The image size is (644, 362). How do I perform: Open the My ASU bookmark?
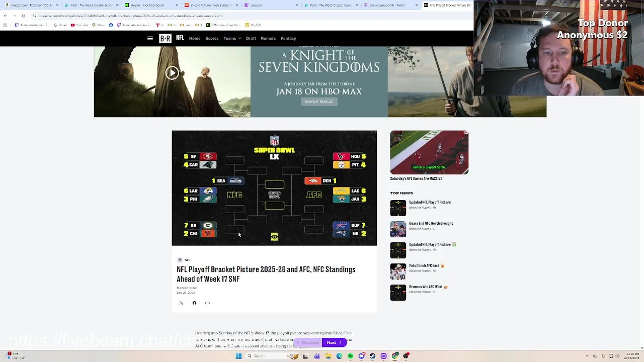pos(254,25)
